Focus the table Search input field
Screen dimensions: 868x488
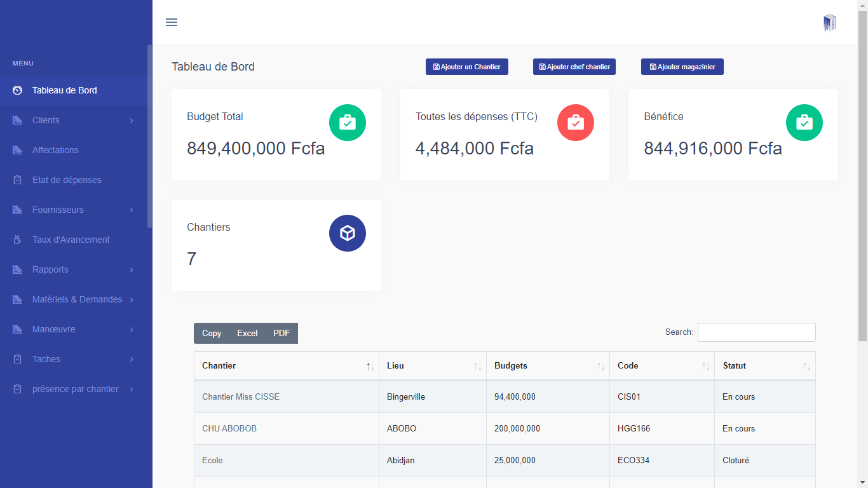[756, 332]
